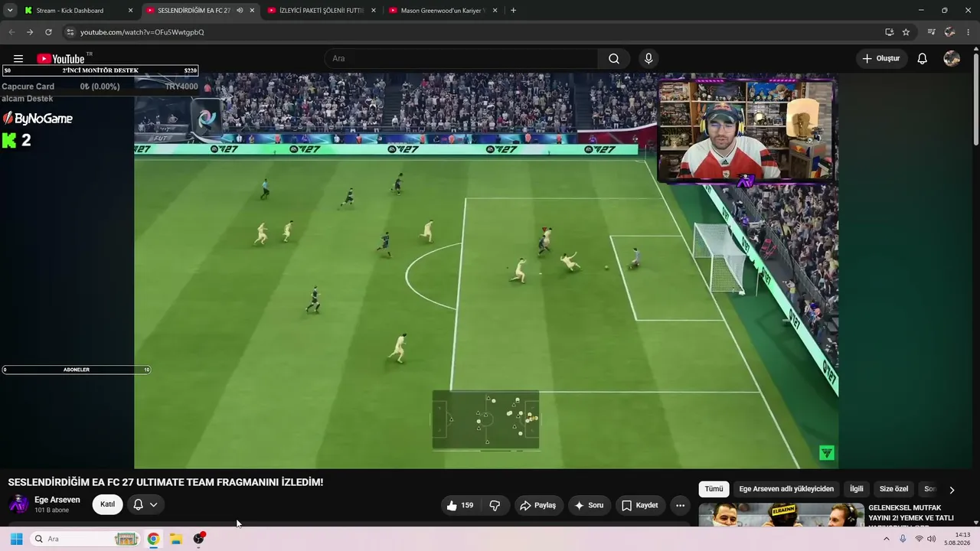This screenshot has width=980, height=551.
Task: Open YouTube notifications bell in header
Action: point(922,59)
